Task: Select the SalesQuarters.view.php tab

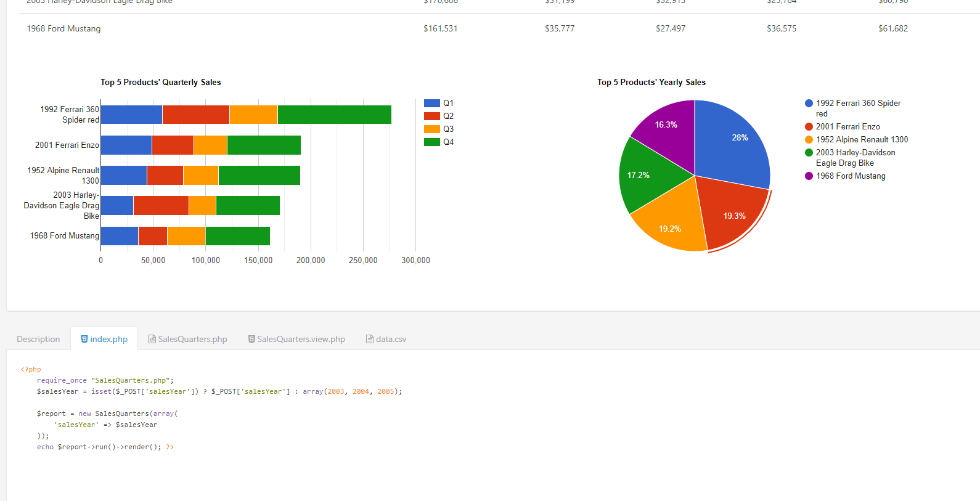Action: coord(296,339)
